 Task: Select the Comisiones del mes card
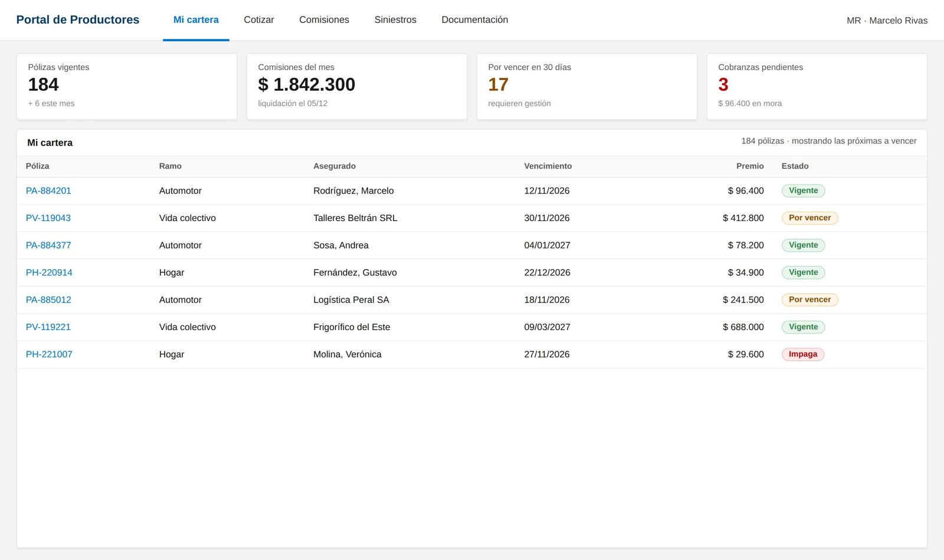coord(357,87)
